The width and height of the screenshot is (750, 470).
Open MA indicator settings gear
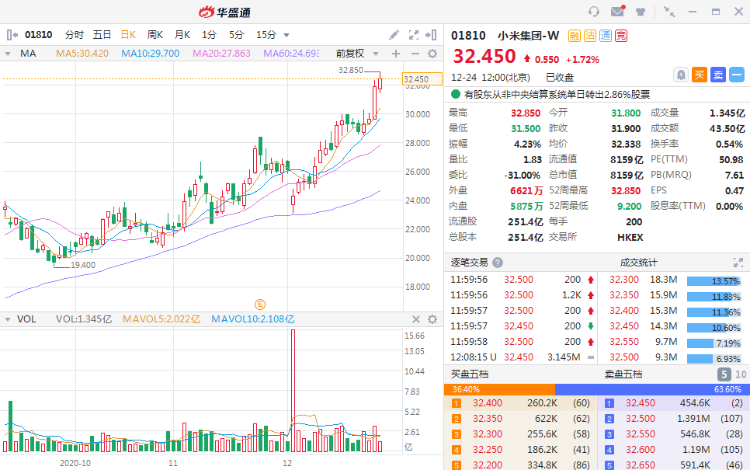click(432, 54)
